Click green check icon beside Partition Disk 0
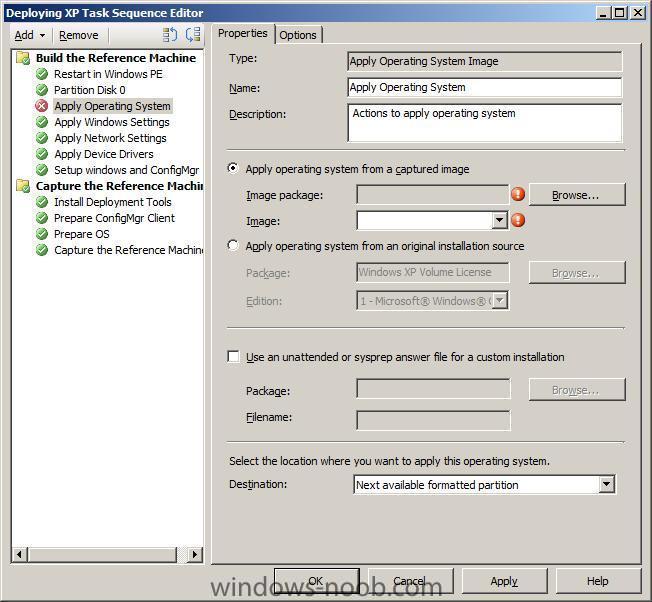This screenshot has width=652, height=602. (42, 90)
